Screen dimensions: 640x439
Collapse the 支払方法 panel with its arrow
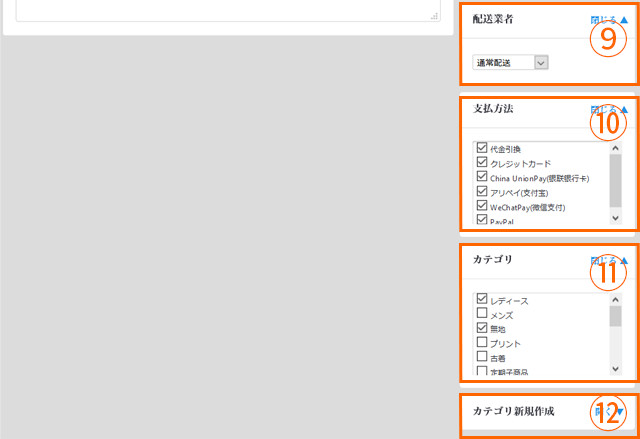(x=624, y=109)
